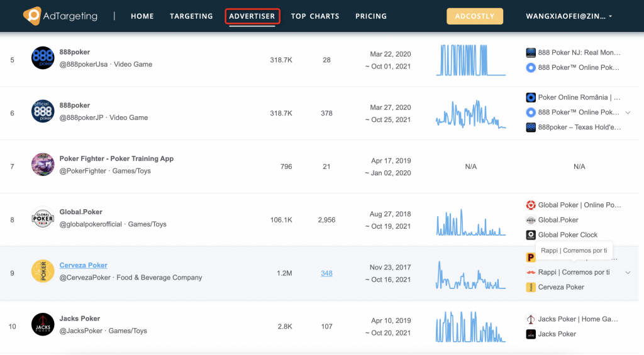Click the yellow P app icon in row 9
The image size is (644, 355).
tap(531, 258)
